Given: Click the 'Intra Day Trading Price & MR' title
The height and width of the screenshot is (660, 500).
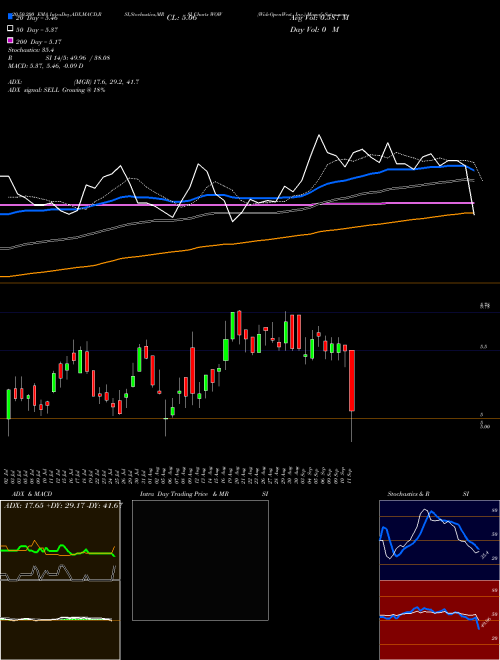Looking at the screenshot, I should coord(184,494).
